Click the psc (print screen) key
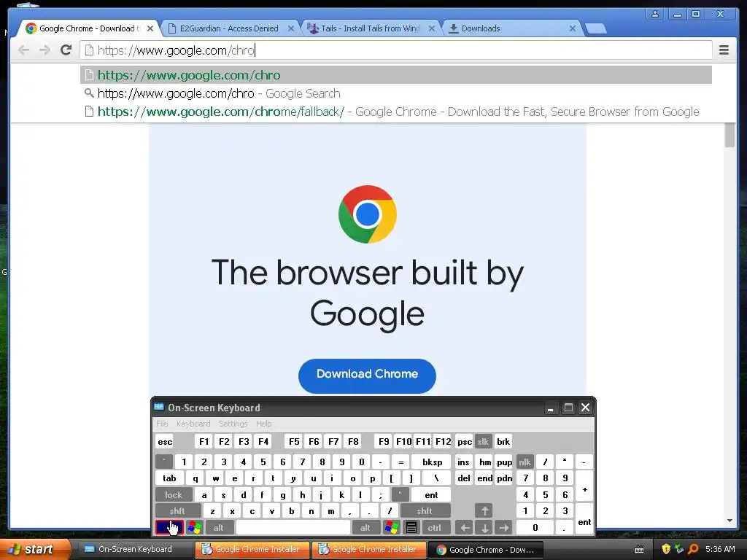This screenshot has height=560, width=747. tap(465, 442)
